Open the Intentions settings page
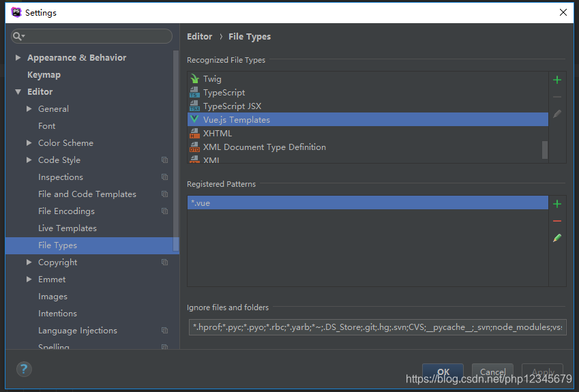 coord(57,314)
